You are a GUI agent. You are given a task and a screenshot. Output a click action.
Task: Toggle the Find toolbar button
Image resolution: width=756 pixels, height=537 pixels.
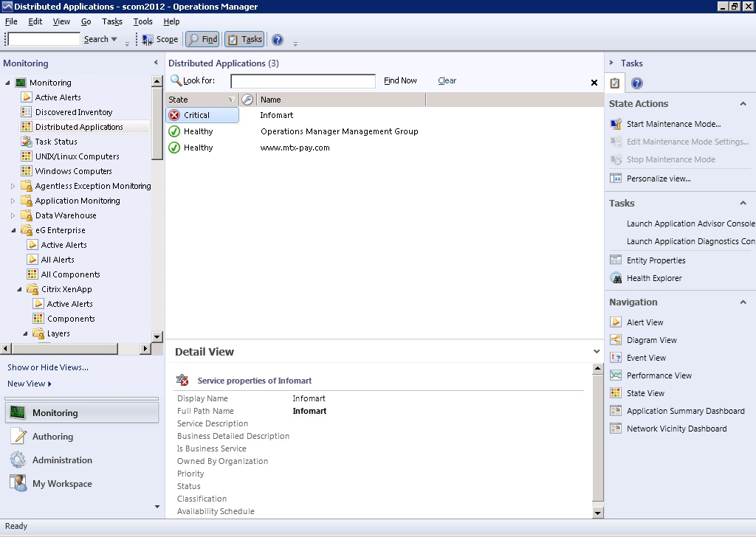[x=202, y=40]
